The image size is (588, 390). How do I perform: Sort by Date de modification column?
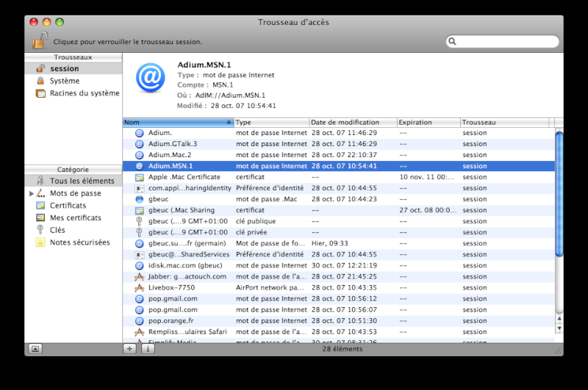tap(353, 122)
